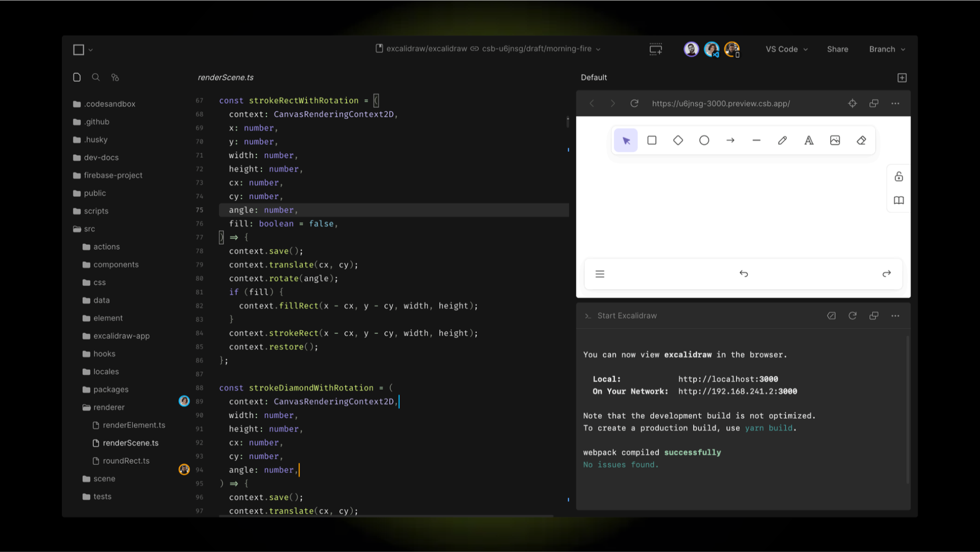This screenshot has height=552, width=980.
Task: Click the first collaborator avatar
Action: click(691, 49)
